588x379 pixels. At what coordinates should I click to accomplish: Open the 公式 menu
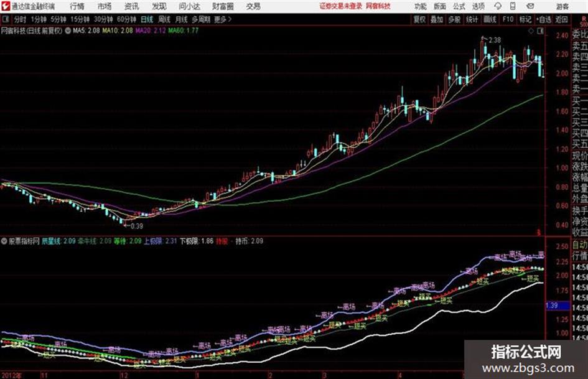point(459,6)
